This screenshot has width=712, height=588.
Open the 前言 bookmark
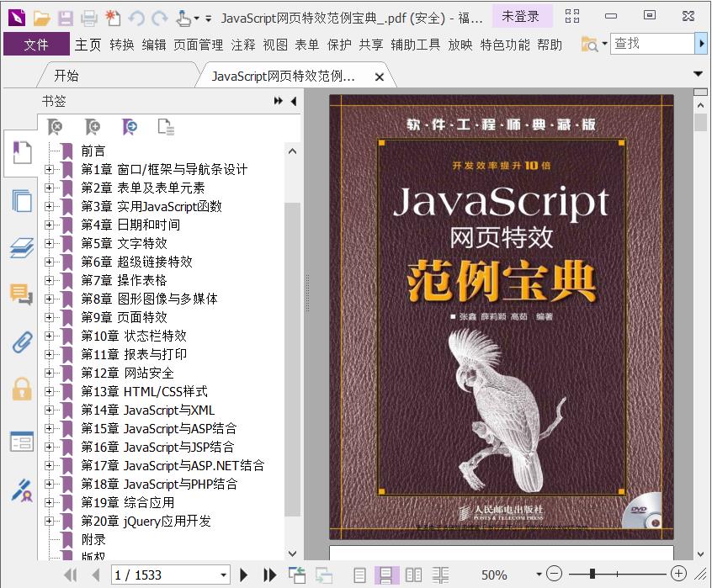93,151
